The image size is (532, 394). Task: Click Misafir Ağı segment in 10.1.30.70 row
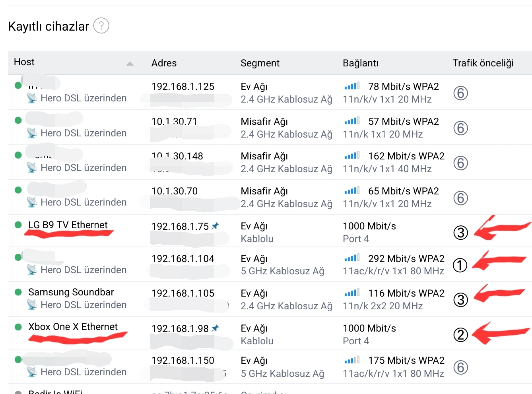pos(264,191)
